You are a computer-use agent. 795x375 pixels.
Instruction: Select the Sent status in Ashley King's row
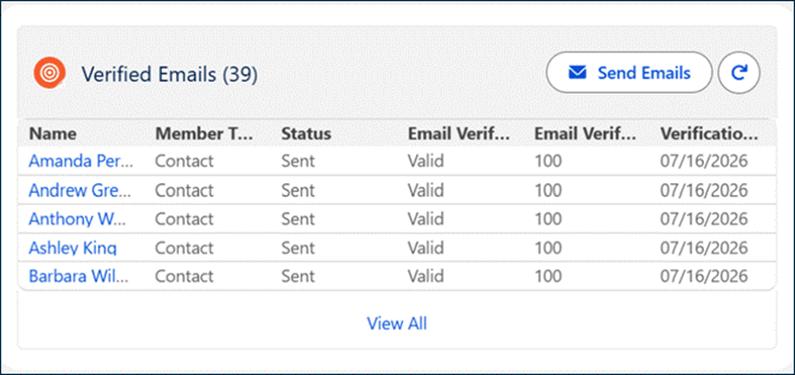(x=298, y=248)
